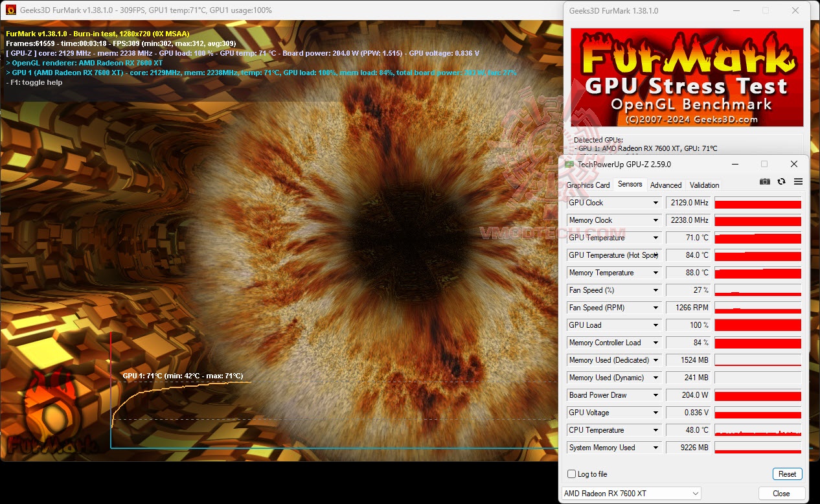Close the GPU-Z window via X

(794, 165)
